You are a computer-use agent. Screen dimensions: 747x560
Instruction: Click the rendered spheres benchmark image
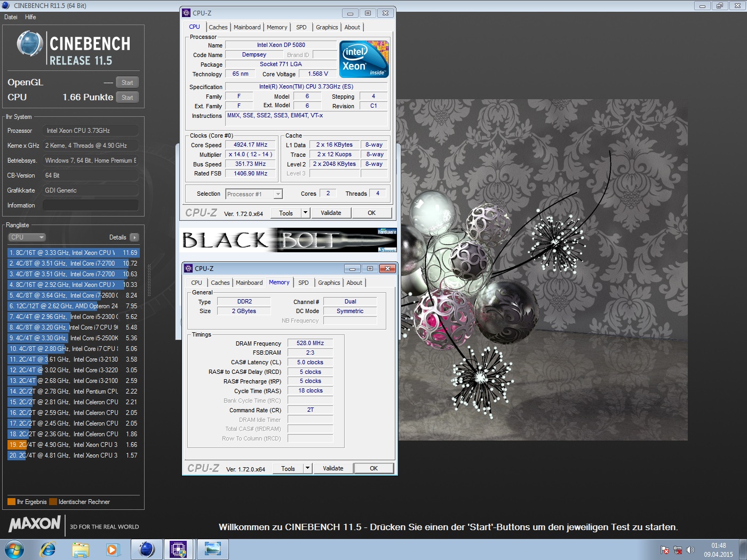pyautogui.click(x=543, y=270)
